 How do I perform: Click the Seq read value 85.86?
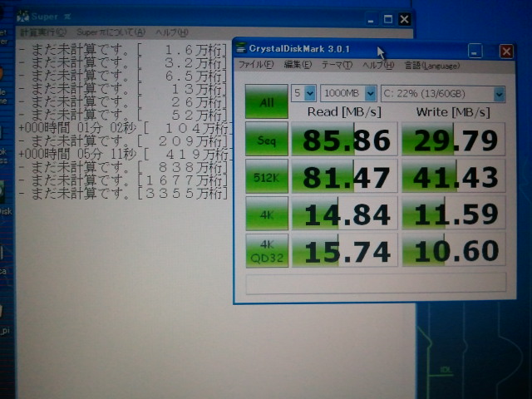(x=344, y=140)
